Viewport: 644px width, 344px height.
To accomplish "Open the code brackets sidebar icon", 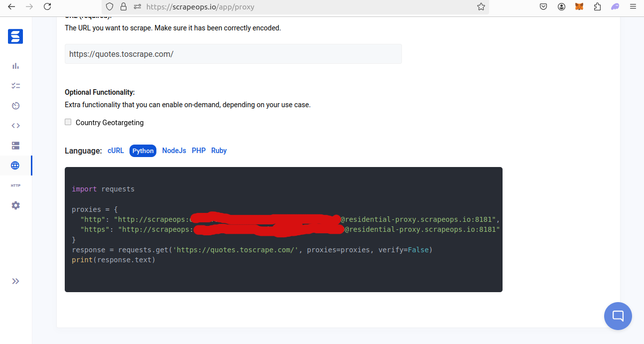I will pyautogui.click(x=15, y=126).
